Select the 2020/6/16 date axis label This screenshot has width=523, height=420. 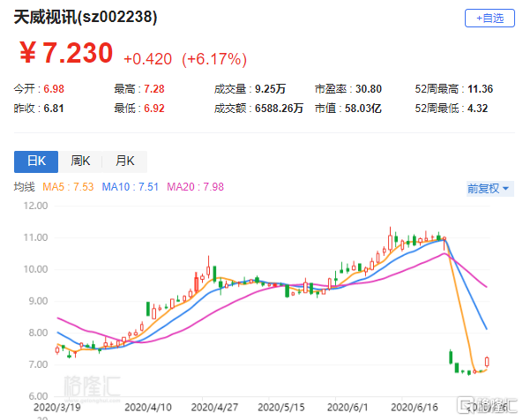415,408
